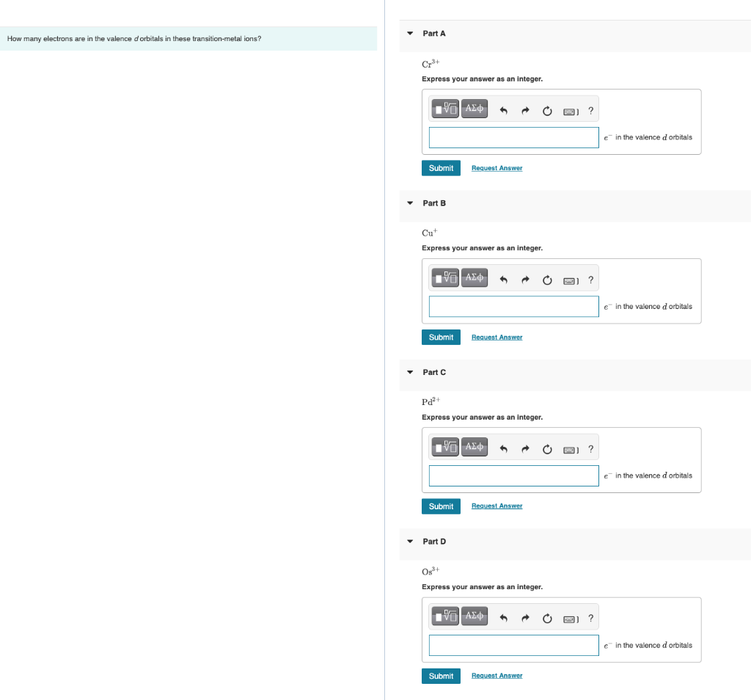Open help for Part B editor
The width and height of the screenshot is (751, 700).
coord(591,280)
